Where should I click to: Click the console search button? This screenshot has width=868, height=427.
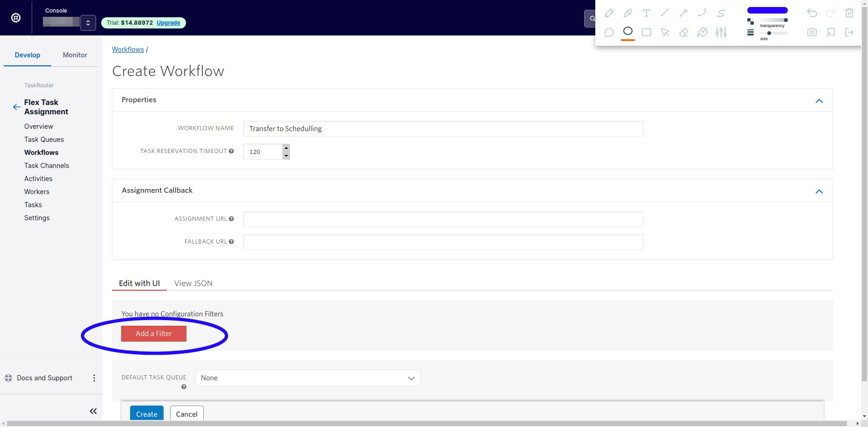tap(590, 19)
